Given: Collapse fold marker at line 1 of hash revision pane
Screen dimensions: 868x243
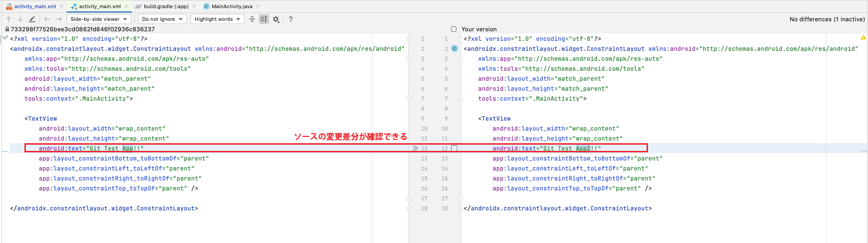Looking at the screenshot, I should tap(408, 39).
